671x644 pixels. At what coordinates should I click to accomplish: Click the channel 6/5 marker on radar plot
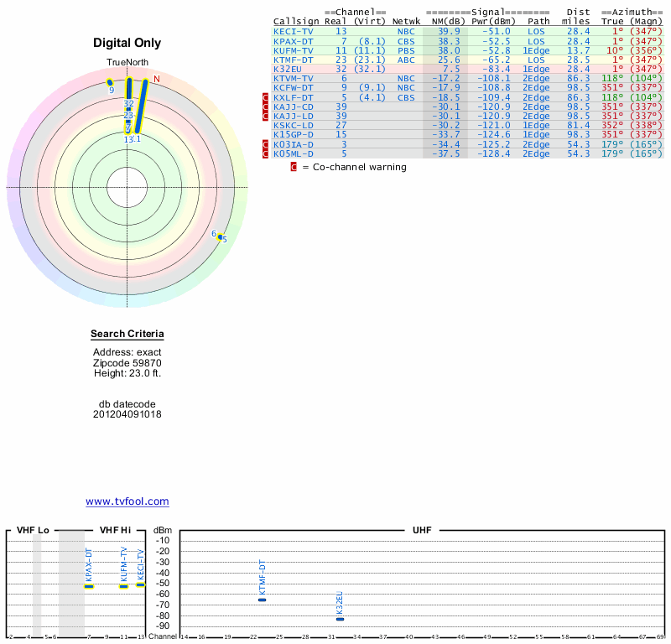coord(221,237)
